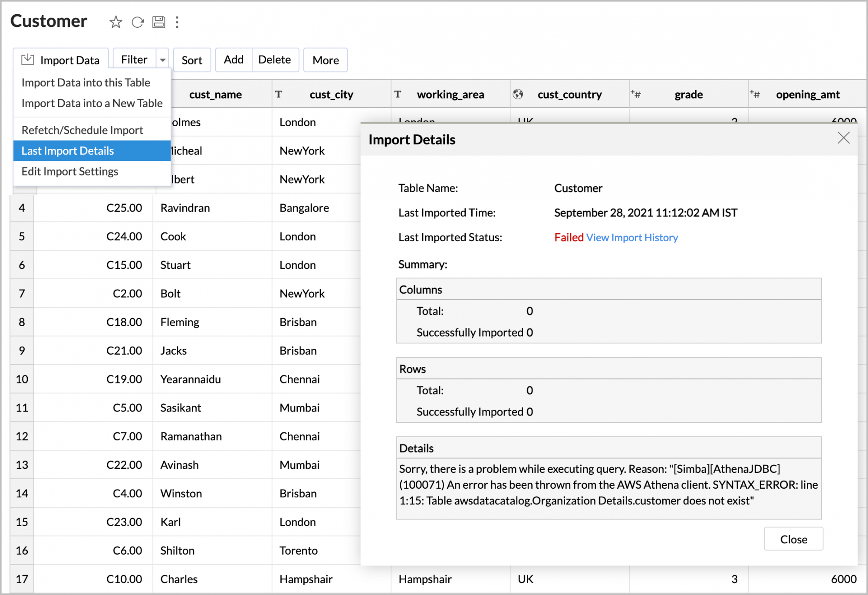The height and width of the screenshot is (595, 868).
Task: Click the text type icon on cust_city column
Action: 279,94
